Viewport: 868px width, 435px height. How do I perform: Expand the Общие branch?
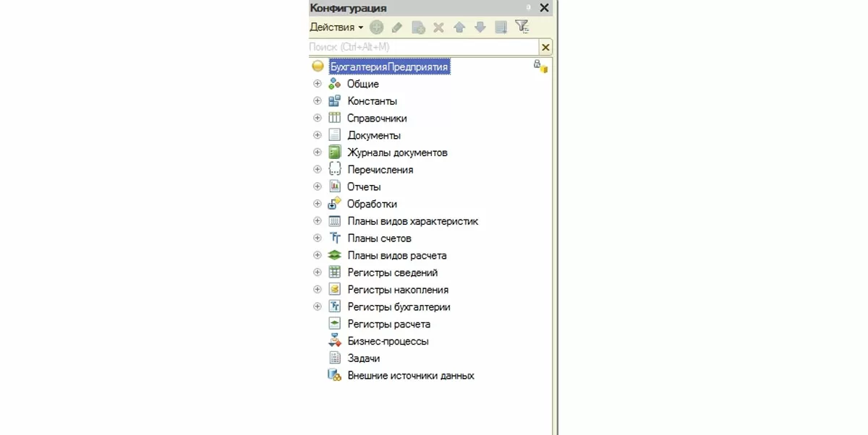[x=317, y=84]
